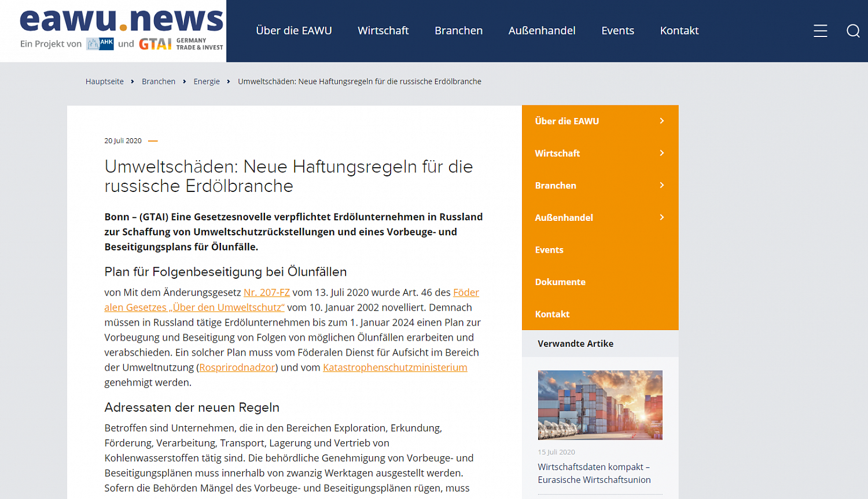This screenshot has height=499, width=868.
Task: Expand the Außenhandel sidebar chevron
Action: click(x=662, y=217)
